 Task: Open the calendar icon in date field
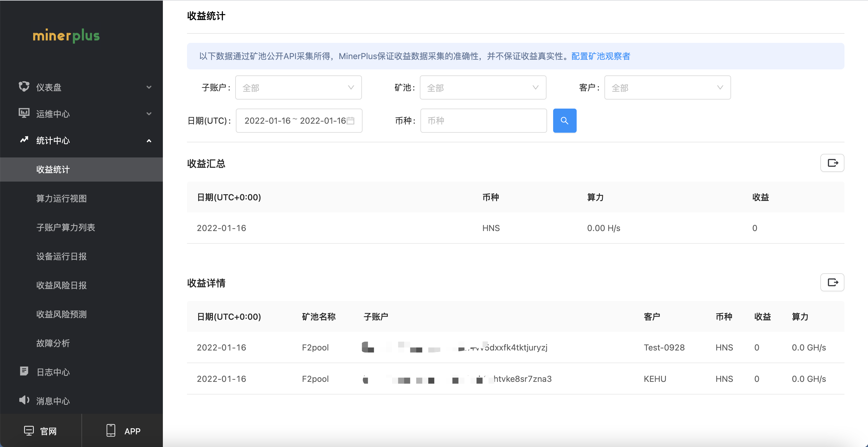click(350, 121)
